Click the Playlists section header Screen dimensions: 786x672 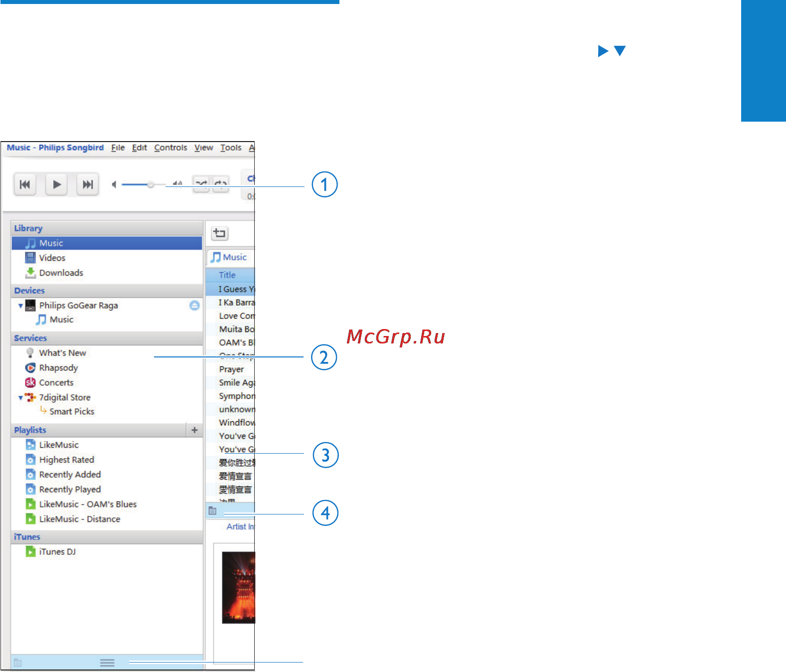tap(99, 430)
